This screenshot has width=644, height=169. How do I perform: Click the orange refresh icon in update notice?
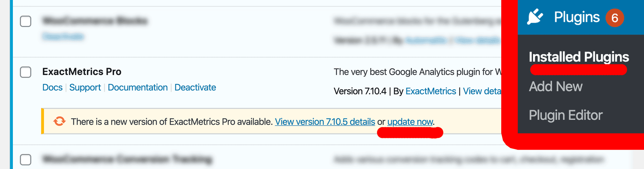(x=59, y=121)
